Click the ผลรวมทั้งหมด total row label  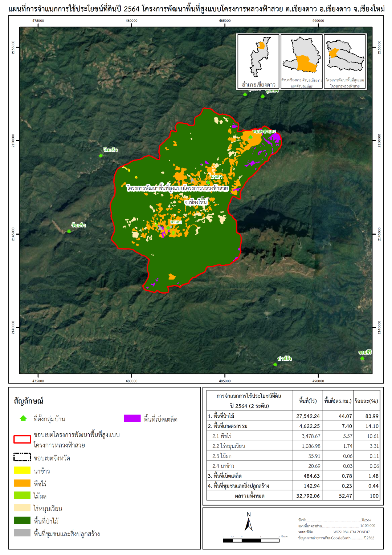tap(250, 496)
